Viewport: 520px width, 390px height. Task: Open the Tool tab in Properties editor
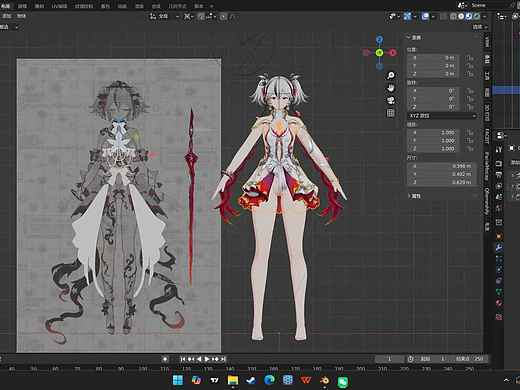[x=499, y=150]
